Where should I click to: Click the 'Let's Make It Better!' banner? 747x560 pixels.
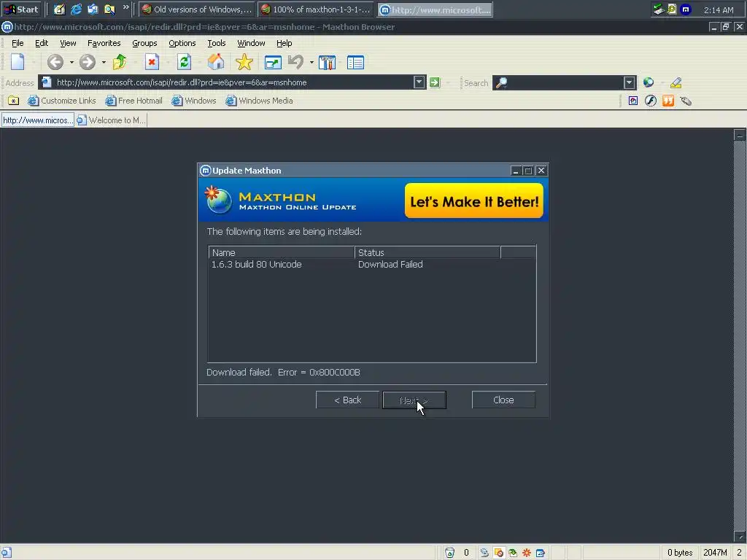[474, 201]
